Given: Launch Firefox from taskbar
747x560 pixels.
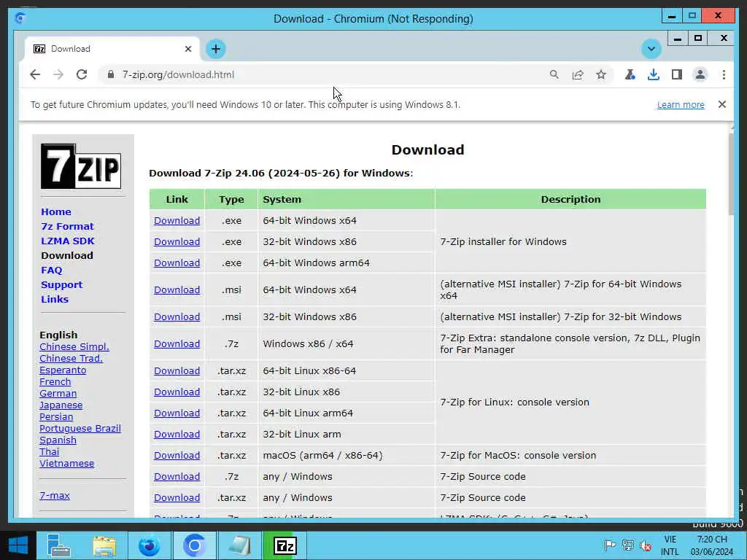Looking at the screenshot, I should click(x=149, y=545).
